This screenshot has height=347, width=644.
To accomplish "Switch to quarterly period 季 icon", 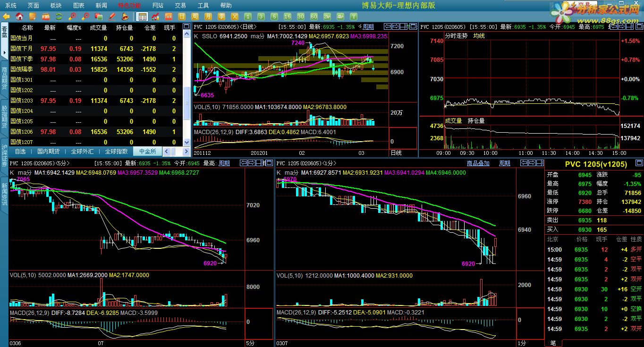I will [x=221, y=17].
